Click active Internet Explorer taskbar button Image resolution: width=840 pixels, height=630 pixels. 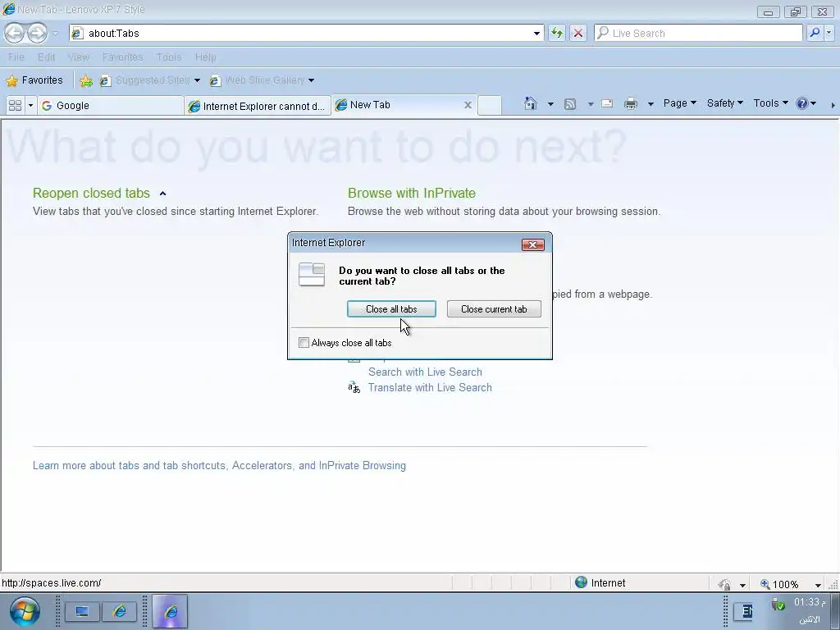click(x=170, y=611)
